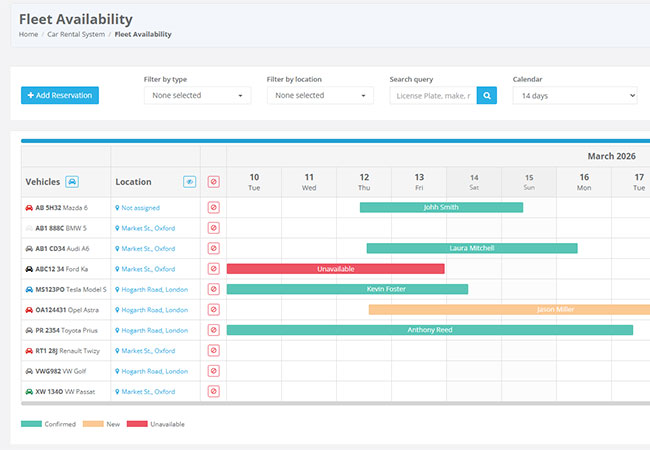Click the blue search magnifier button
The image size is (650, 450).
click(487, 96)
